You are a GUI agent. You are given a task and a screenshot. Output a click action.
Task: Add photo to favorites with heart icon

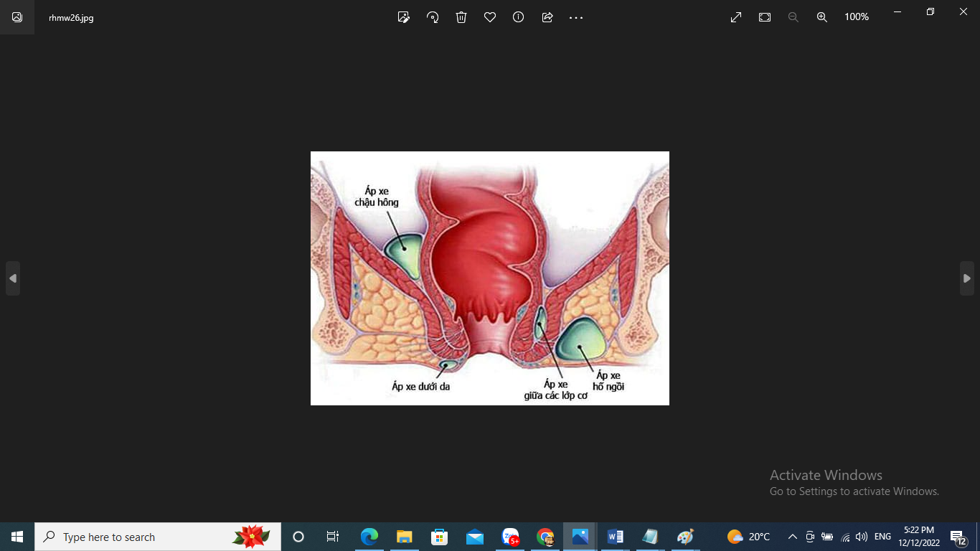pos(490,17)
